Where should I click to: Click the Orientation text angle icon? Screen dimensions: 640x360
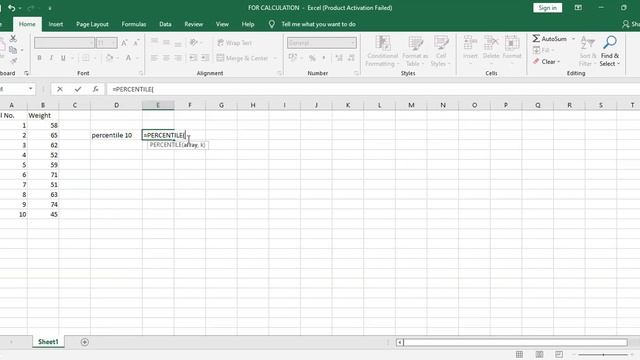click(x=194, y=42)
